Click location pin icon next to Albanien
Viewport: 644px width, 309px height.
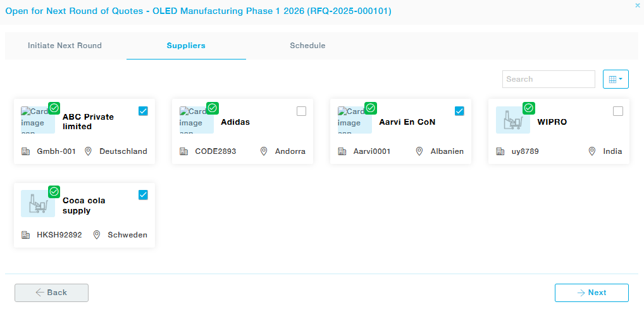(419, 151)
